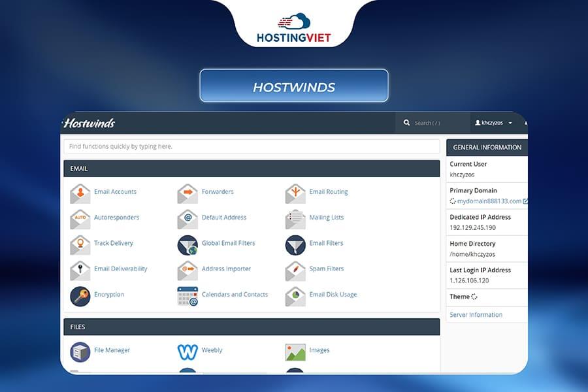Viewport: 588px width, 392px height.
Task: Click the find functions search field
Action: pyautogui.click(x=252, y=146)
